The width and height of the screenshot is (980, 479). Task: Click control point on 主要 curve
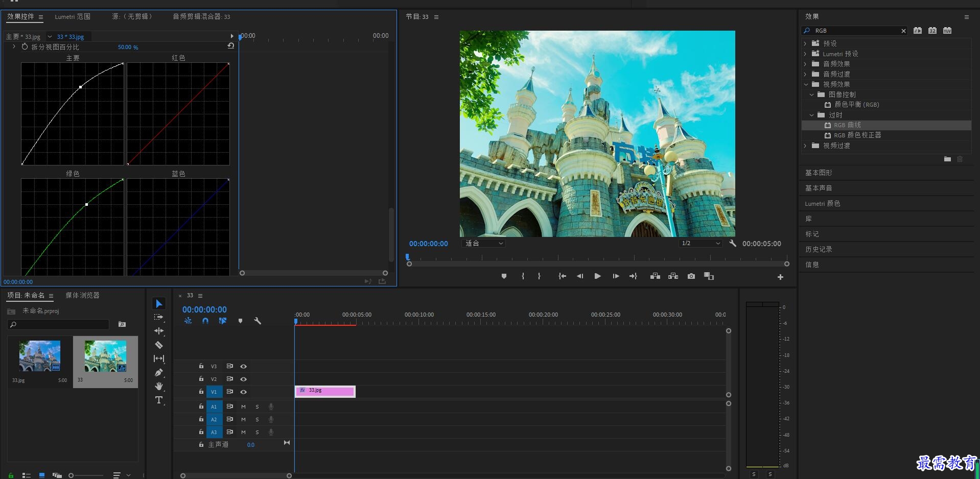pyautogui.click(x=80, y=87)
